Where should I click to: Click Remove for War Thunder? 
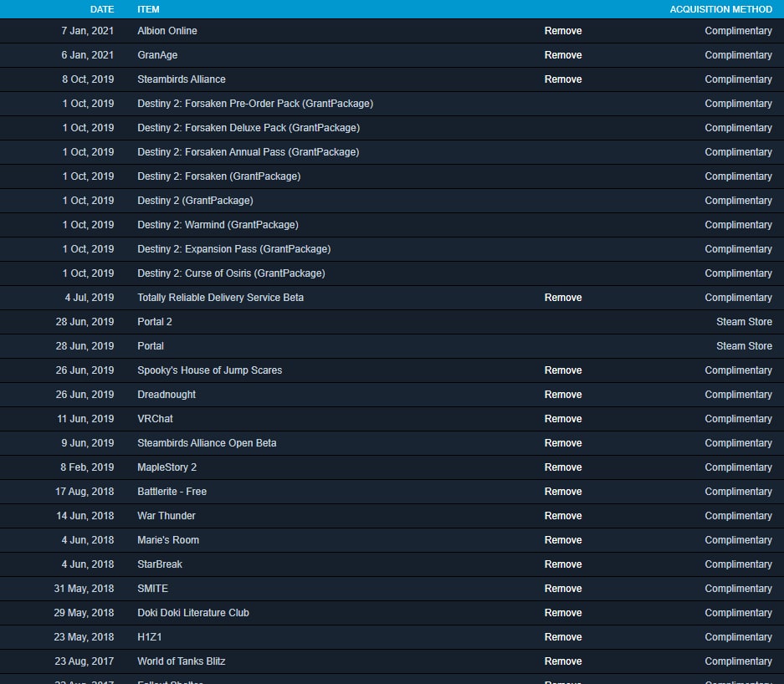coord(563,516)
